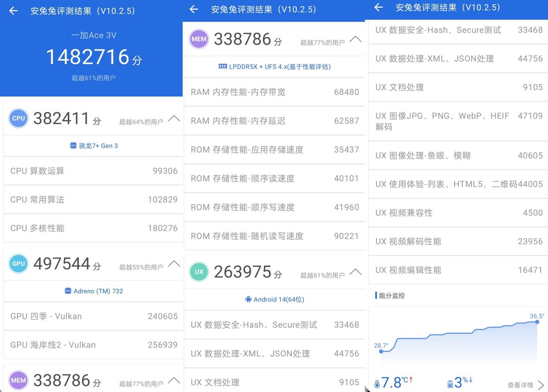This screenshot has width=548, height=392.
Task: Click the 跑分监控 section heading
Action: [x=392, y=296]
